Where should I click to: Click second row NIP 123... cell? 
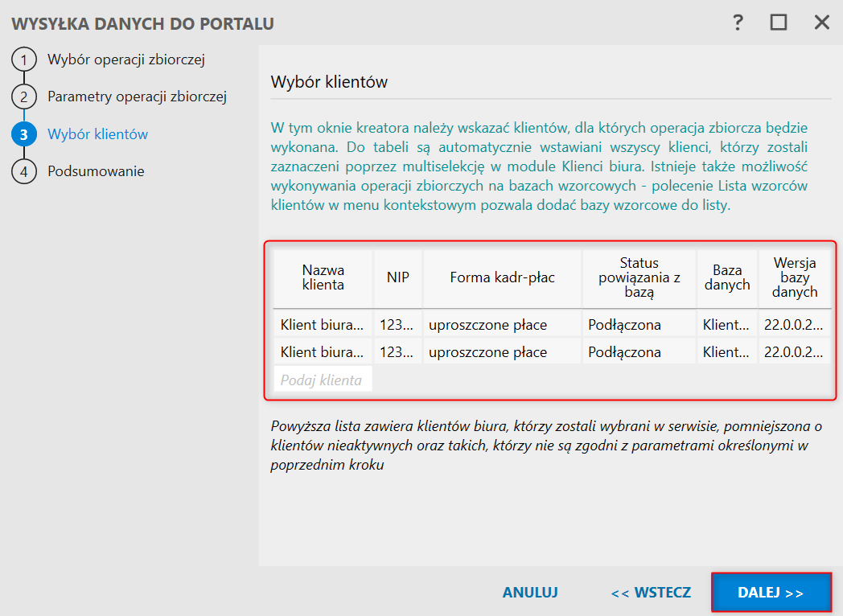[398, 352]
